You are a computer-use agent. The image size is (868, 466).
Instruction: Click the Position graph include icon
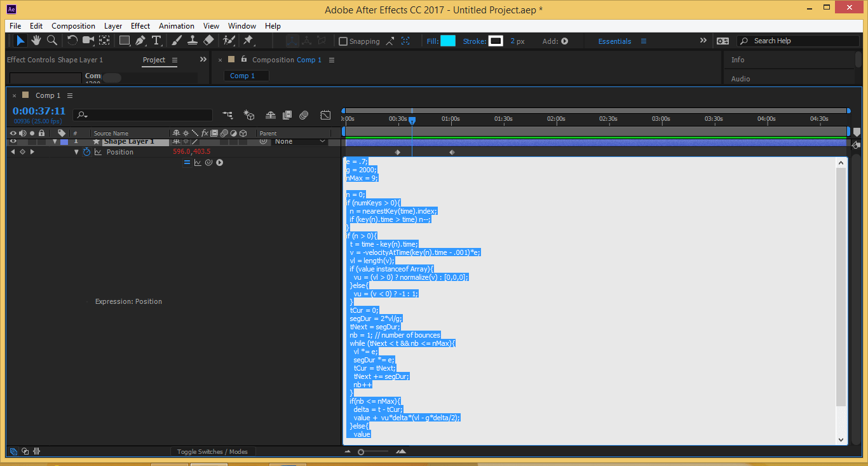pyautogui.click(x=98, y=152)
